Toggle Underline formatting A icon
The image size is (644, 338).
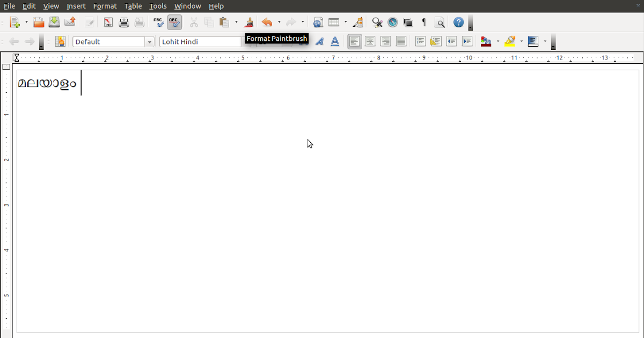[335, 41]
